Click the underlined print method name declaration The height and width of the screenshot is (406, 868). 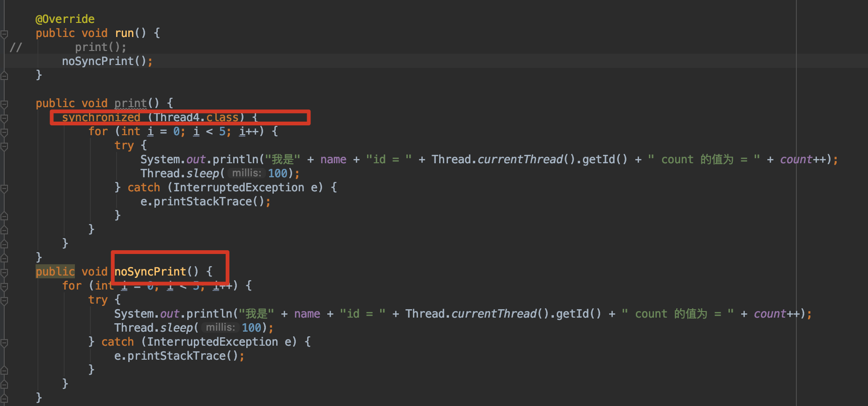130,103
